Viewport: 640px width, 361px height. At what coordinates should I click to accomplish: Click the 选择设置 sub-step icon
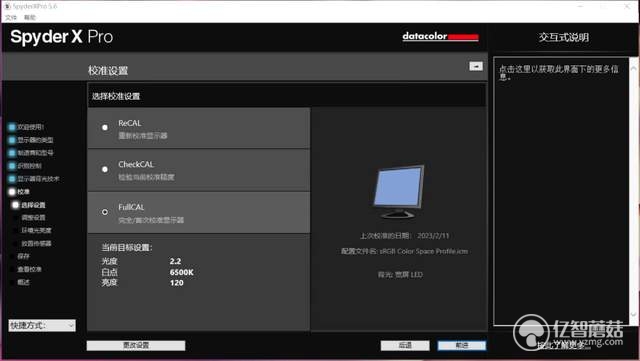tap(16, 205)
